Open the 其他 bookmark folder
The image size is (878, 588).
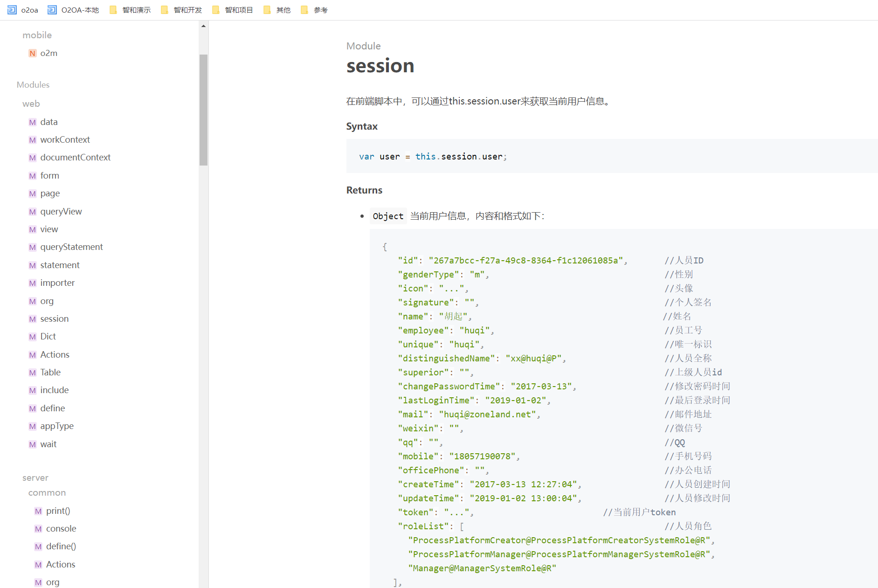click(x=277, y=10)
